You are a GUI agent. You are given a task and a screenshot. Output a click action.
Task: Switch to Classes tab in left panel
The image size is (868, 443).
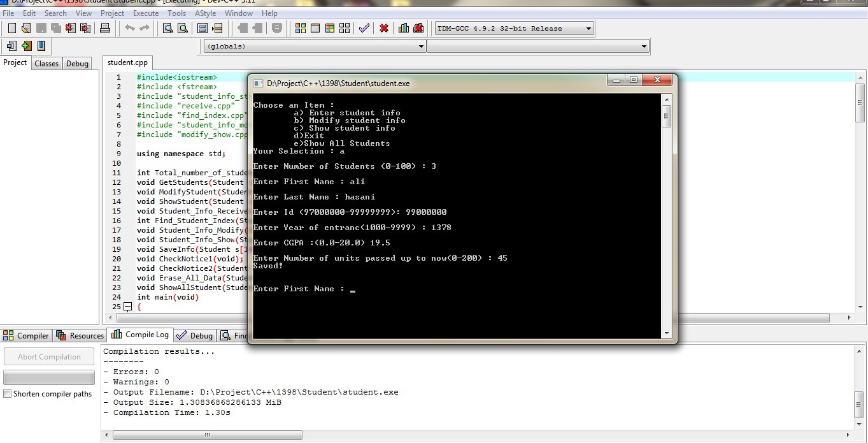(46, 64)
